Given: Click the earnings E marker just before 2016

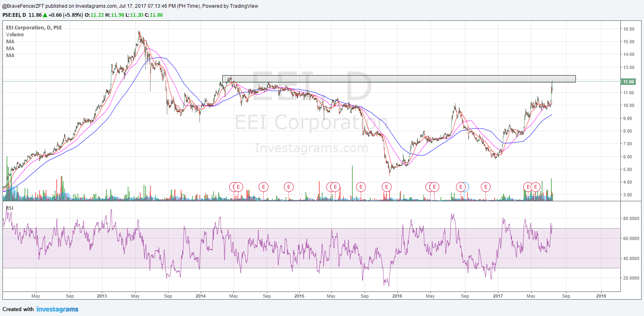Looking at the screenshot, I should tap(387, 187).
